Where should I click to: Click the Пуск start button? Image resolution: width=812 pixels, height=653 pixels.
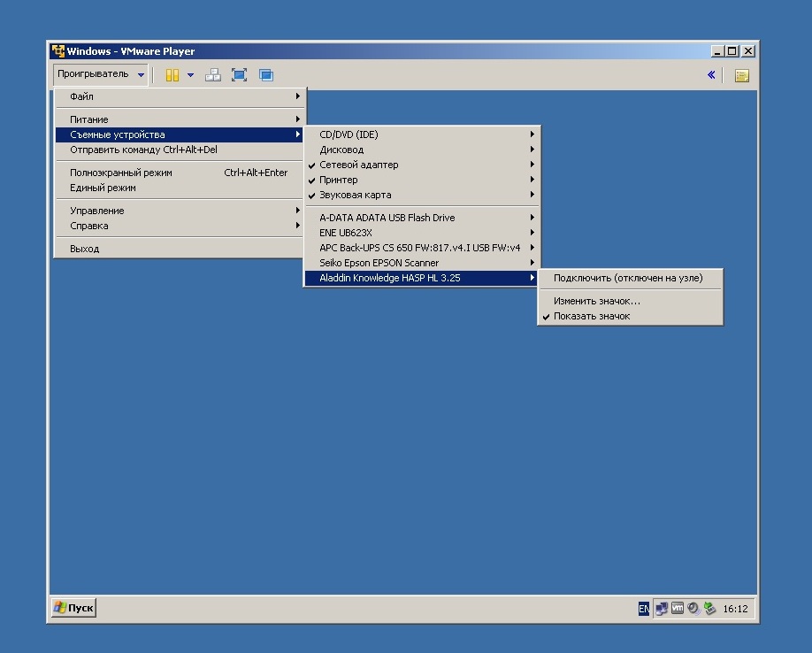click(74, 608)
